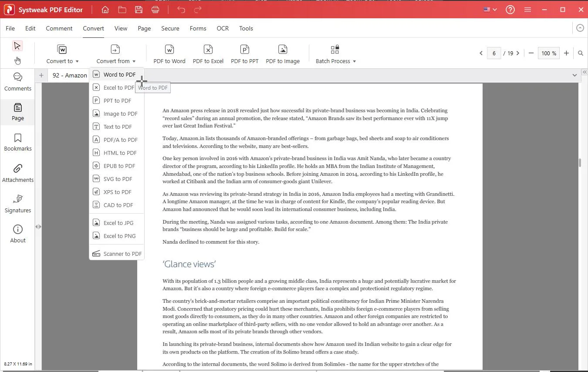
Task: Click the page number input field
Action: 494,53
